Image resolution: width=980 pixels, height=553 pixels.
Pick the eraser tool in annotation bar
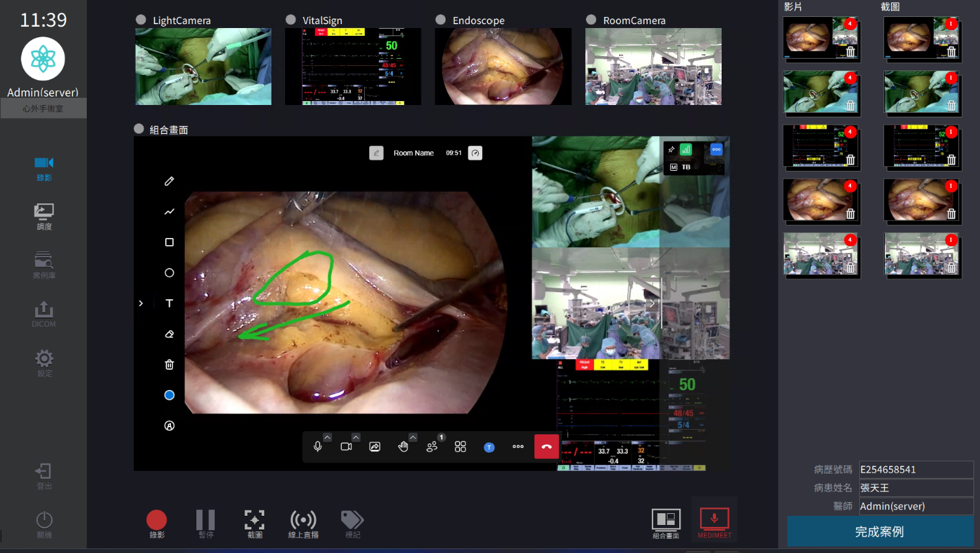[x=169, y=334]
